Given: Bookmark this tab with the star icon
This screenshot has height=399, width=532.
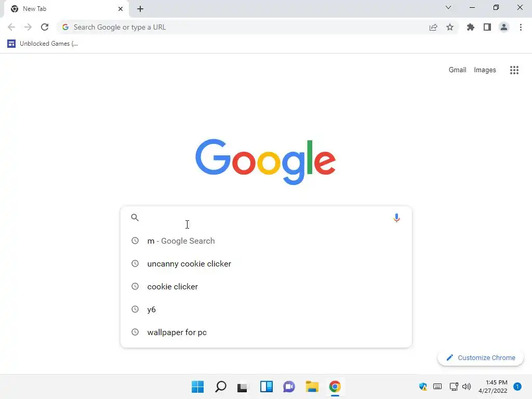Looking at the screenshot, I should coord(450,27).
